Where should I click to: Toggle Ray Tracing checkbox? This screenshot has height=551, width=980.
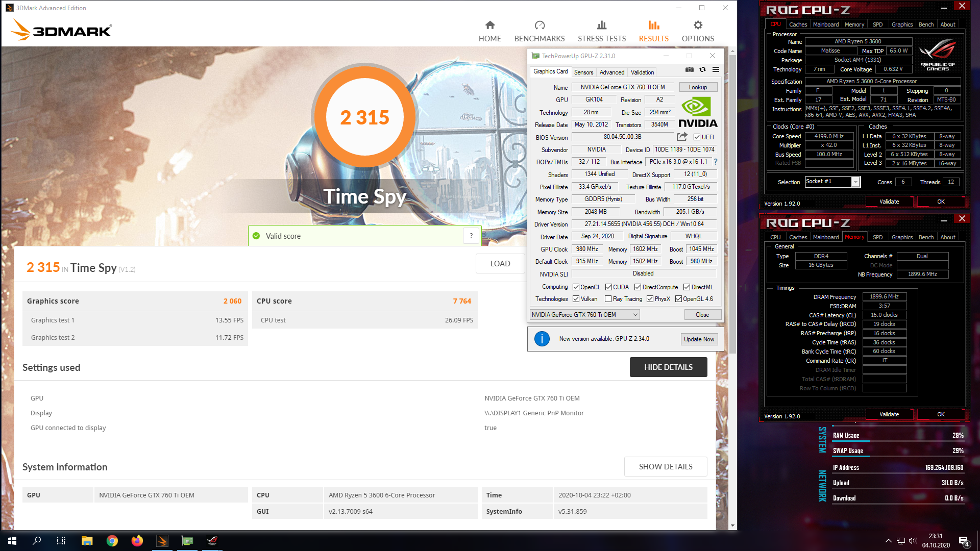pos(608,299)
